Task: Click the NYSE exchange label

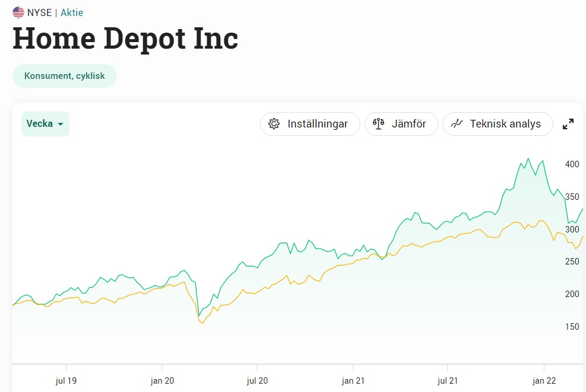Action: coord(40,12)
